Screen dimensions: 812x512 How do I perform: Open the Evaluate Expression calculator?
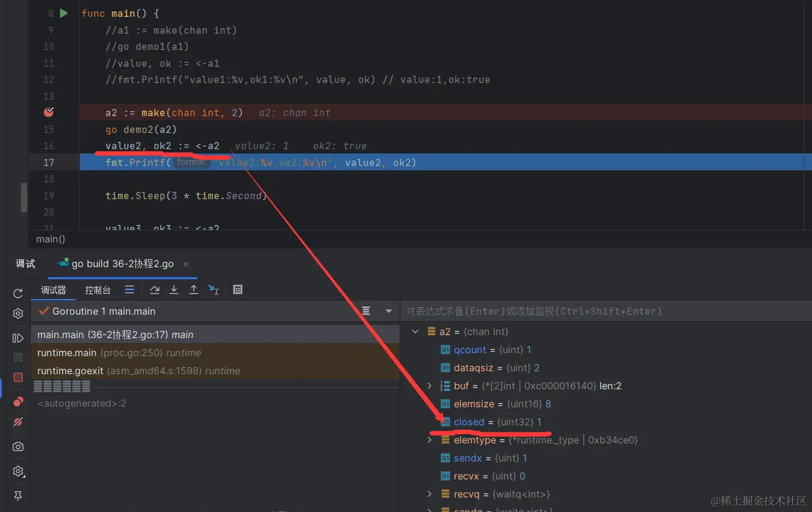(x=238, y=290)
